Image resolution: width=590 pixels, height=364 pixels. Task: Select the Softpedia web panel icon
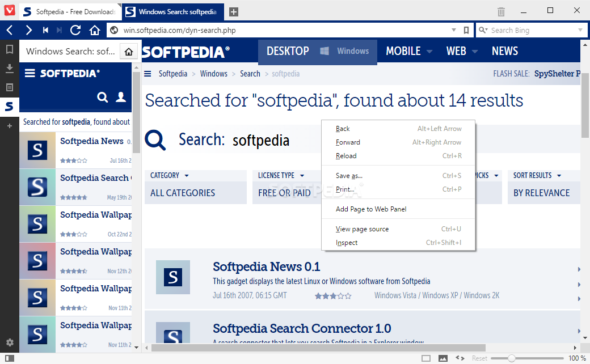10,107
